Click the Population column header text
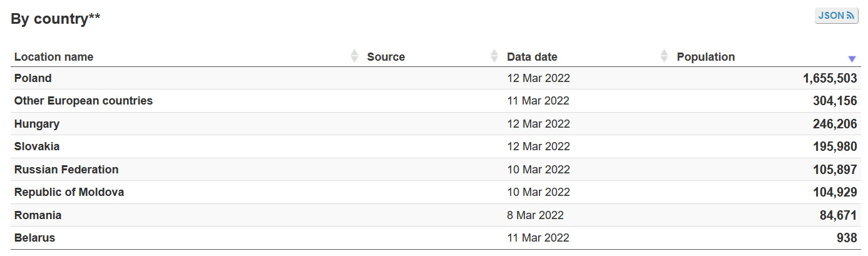 click(705, 57)
